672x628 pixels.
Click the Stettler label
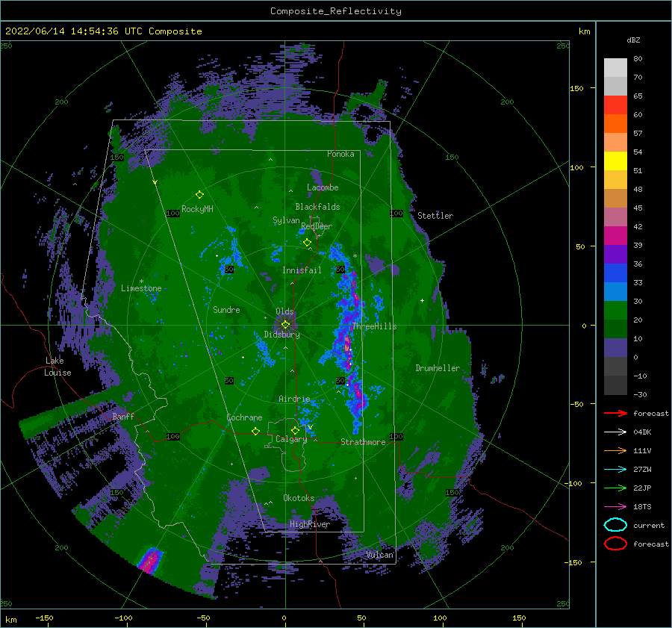click(x=435, y=216)
